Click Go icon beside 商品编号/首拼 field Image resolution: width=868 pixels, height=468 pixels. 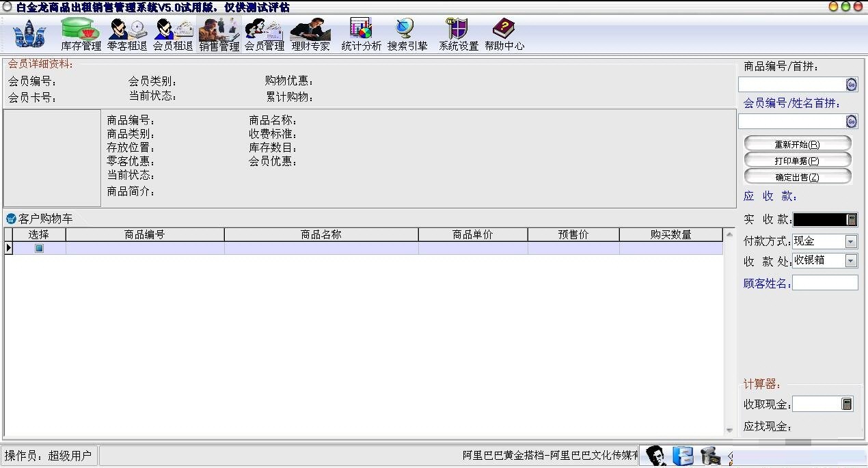[852, 84]
